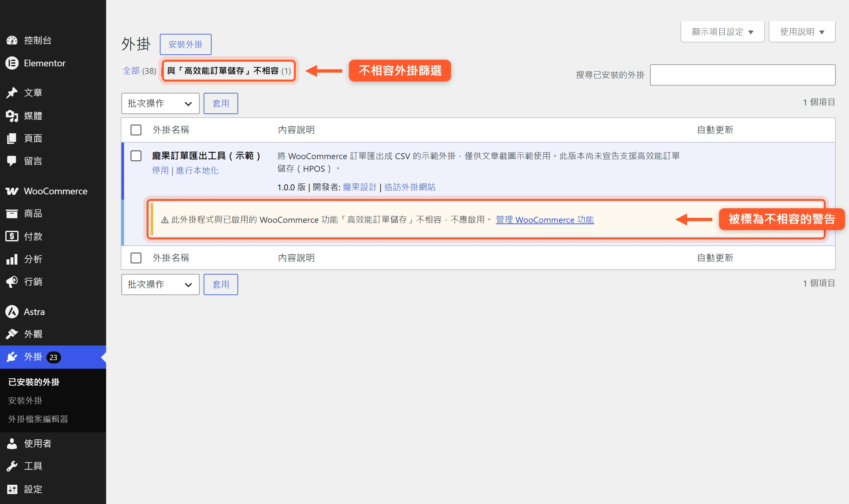Viewport: 849px width, 504px height.
Task: Click the 安裝外掛 button beside page title
Action: 185,44
